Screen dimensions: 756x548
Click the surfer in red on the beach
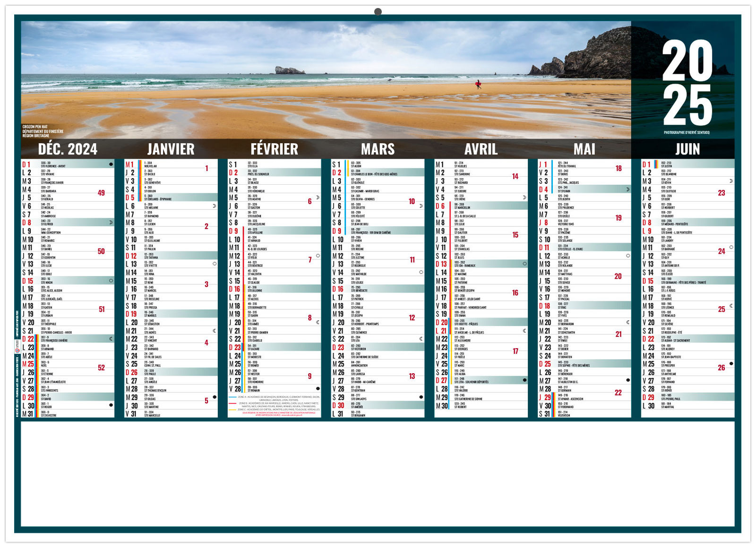478,85
